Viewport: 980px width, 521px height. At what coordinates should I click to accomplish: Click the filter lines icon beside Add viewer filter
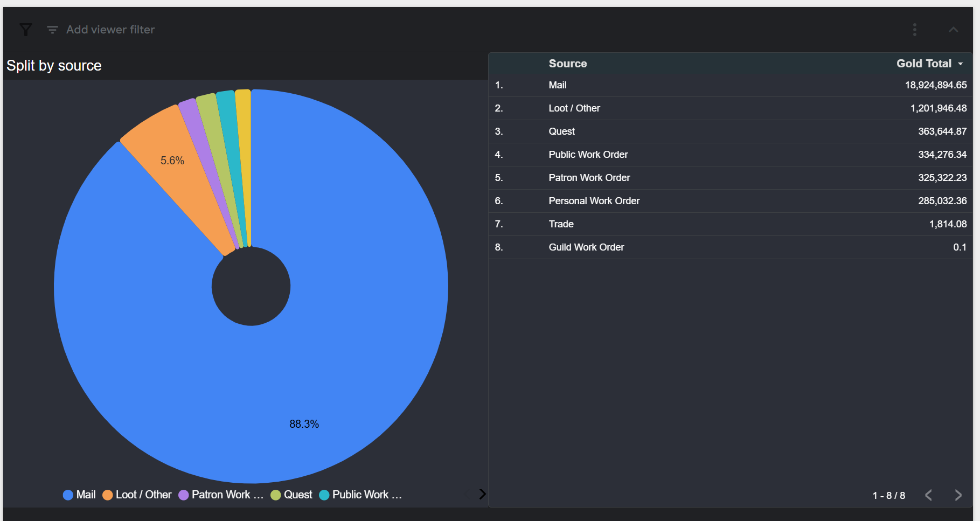click(52, 30)
